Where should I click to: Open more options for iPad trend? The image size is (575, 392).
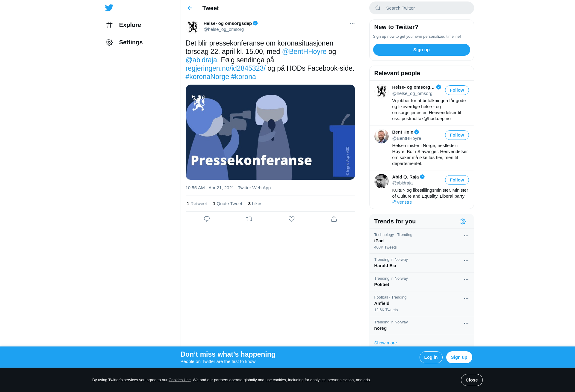click(466, 236)
